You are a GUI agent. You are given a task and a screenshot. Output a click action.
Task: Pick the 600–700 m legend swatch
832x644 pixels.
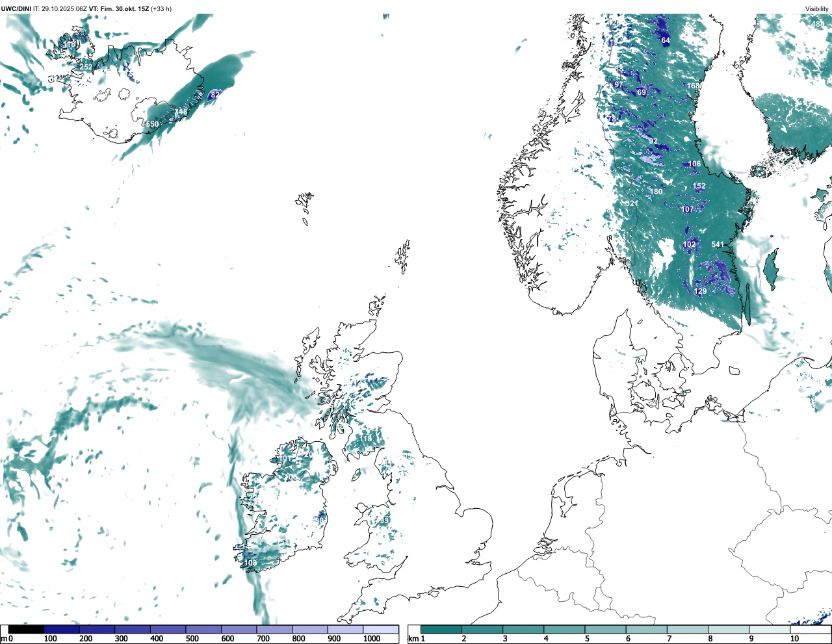click(x=239, y=629)
